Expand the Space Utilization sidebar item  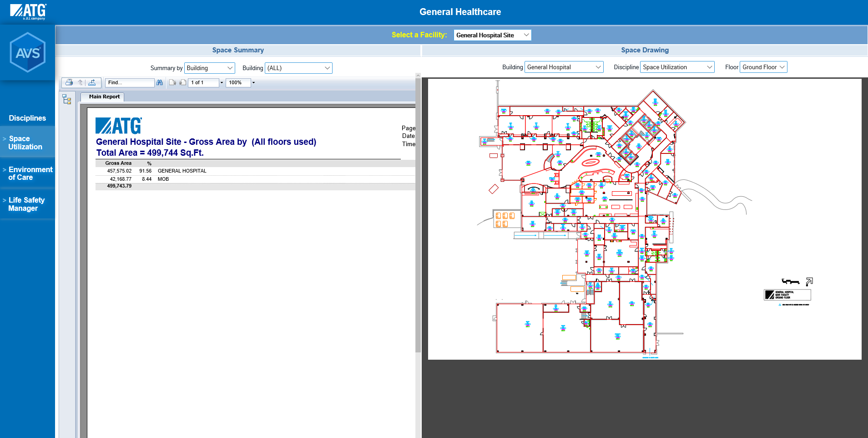click(x=27, y=143)
